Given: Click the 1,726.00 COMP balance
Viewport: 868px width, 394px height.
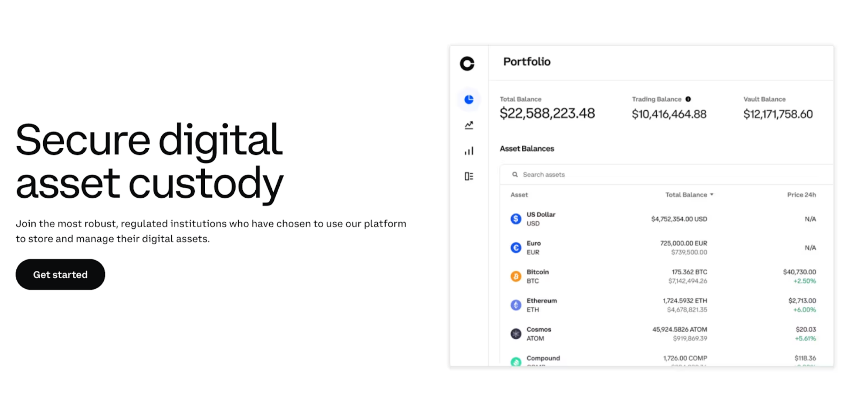Looking at the screenshot, I should tap(685, 358).
